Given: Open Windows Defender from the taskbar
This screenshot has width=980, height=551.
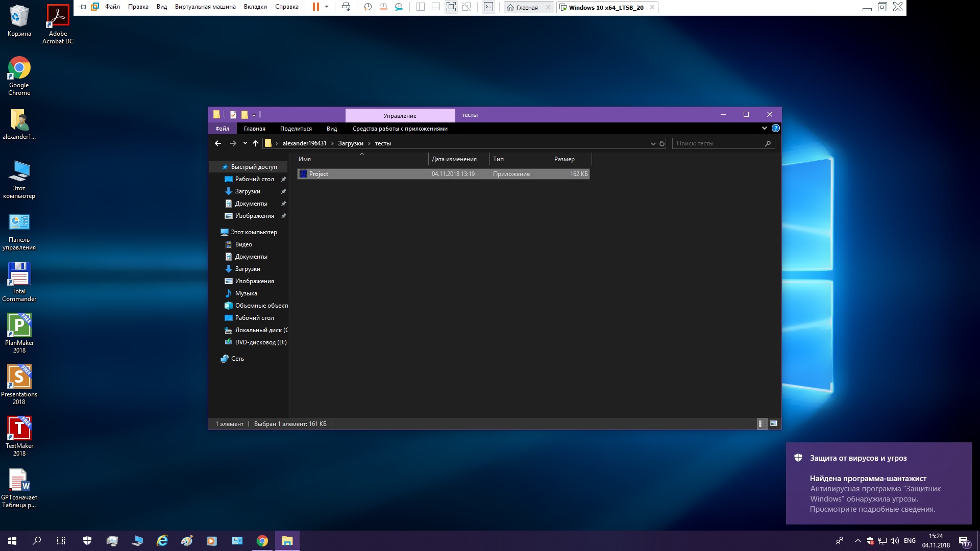Looking at the screenshot, I should [87, 541].
